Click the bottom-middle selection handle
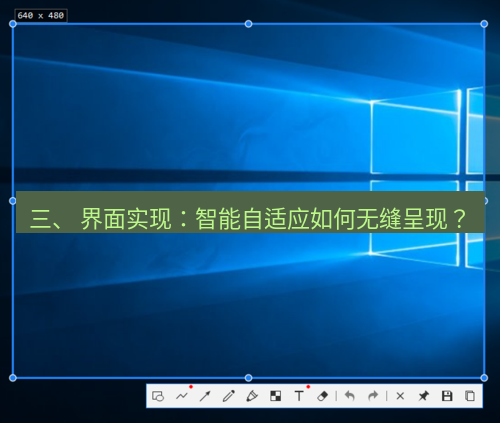 [248, 378]
